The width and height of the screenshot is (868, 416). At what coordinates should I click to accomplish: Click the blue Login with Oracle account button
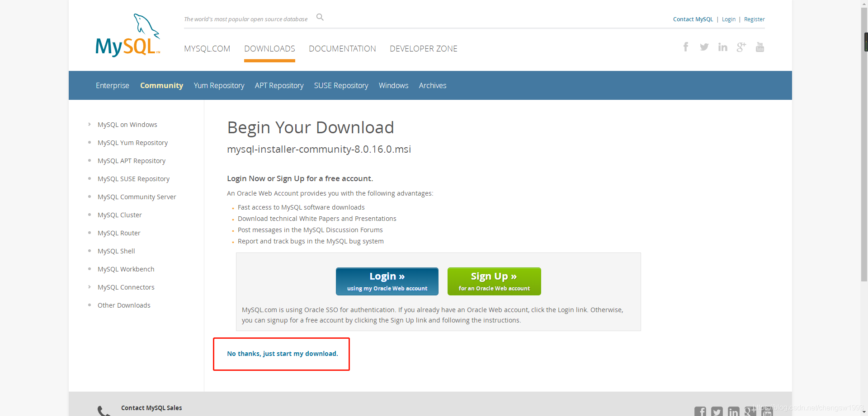pyautogui.click(x=387, y=281)
